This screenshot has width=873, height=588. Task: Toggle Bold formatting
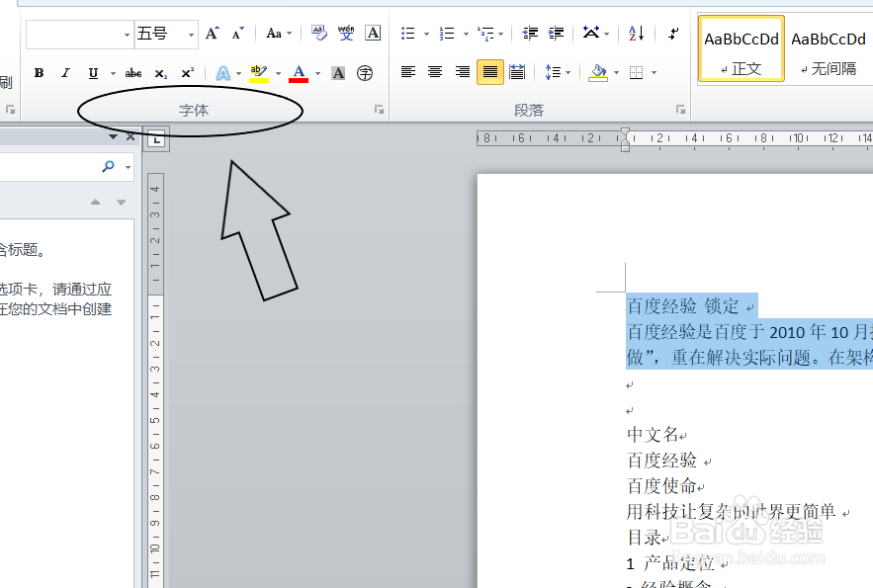[39, 73]
